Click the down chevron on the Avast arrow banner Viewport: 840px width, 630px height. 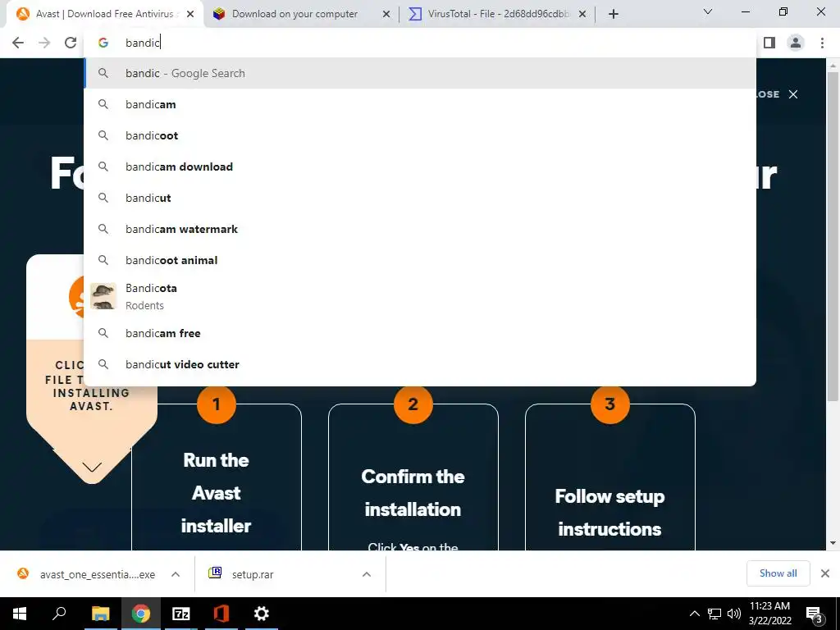[92, 467]
